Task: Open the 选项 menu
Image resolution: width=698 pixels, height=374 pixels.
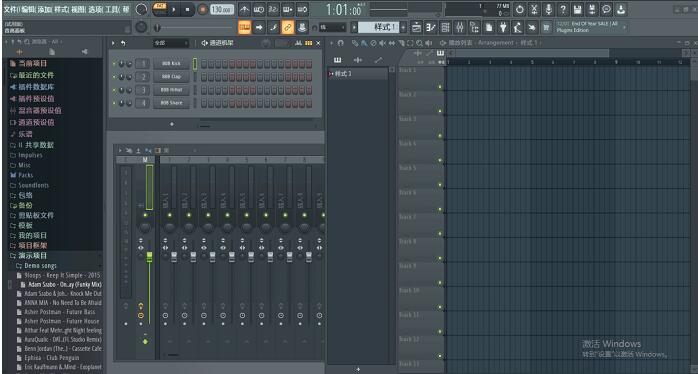Action: click(95, 9)
